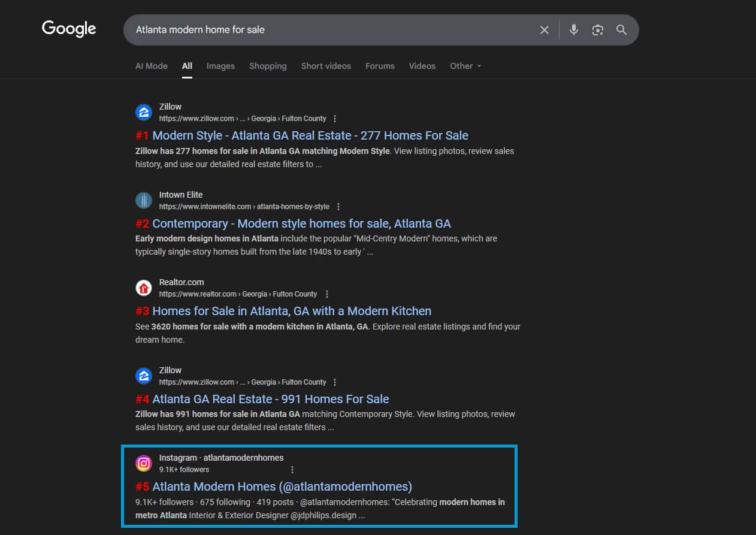Select the All tab
This screenshot has height=535, width=756.
tap(187, 66)
